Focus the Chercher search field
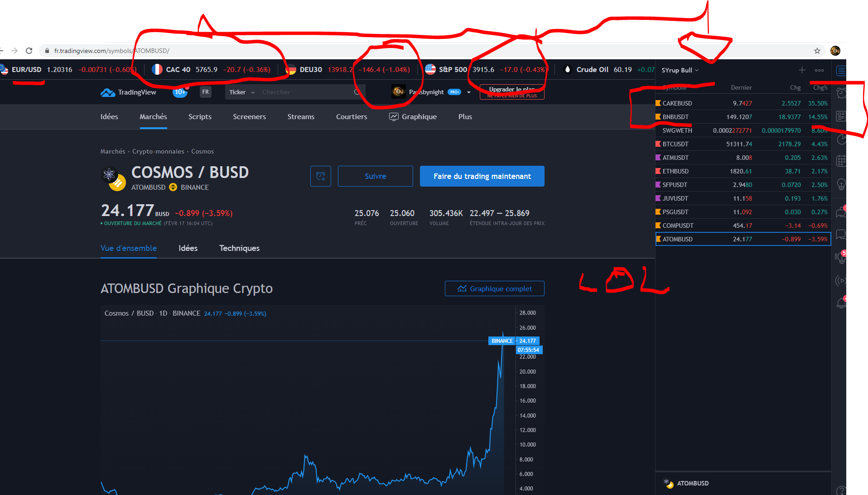Viewport: 868px width, 495px height. click(306, 92)
